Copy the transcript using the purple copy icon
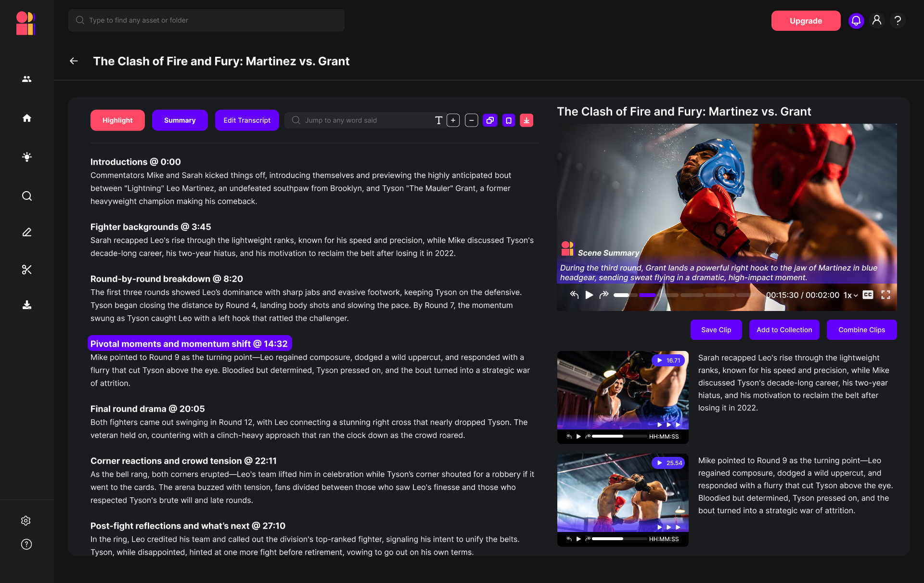Screen dimensions: 924x583 pos(490,120)
